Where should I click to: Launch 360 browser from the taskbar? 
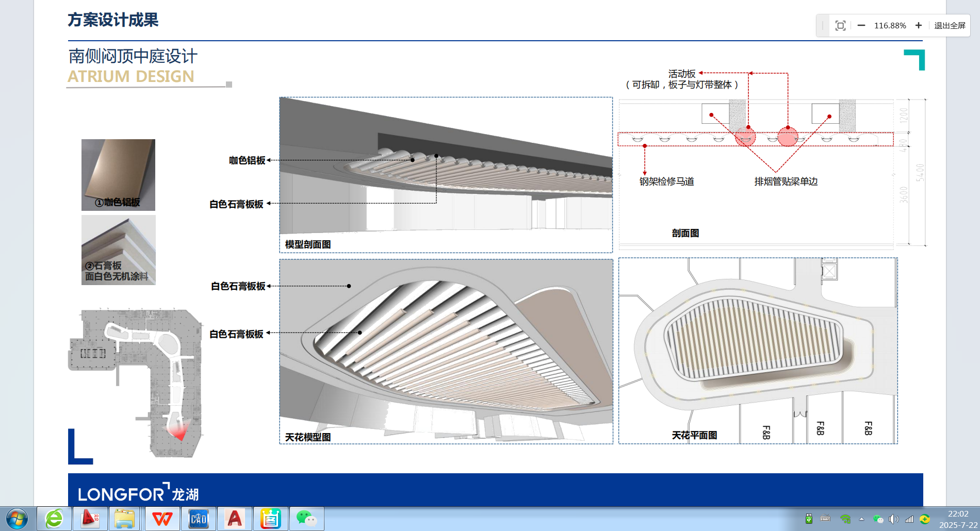pos(54,519)
